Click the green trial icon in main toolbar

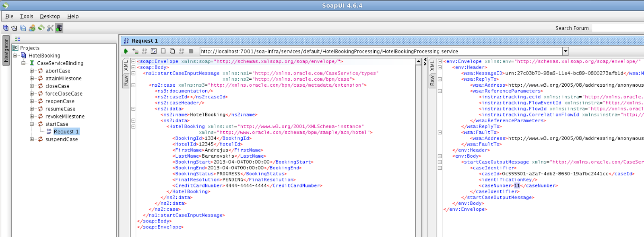point(41,28)
